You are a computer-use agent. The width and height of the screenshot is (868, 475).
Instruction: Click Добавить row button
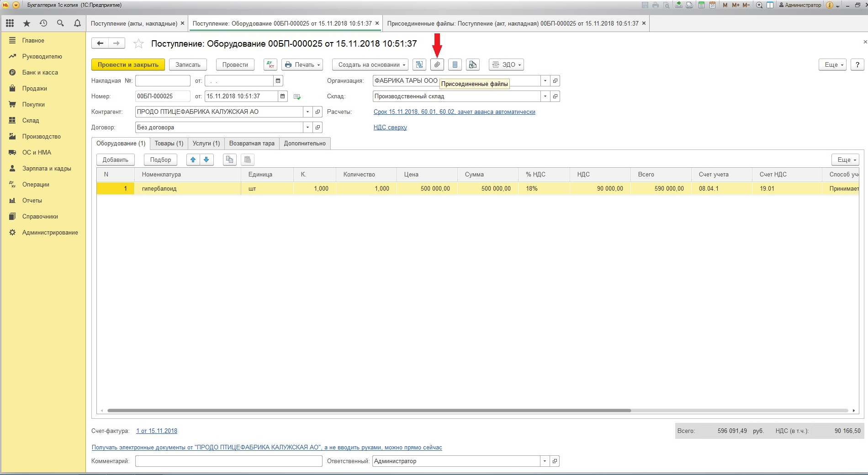pyautogui.click(x=116, y=160)
